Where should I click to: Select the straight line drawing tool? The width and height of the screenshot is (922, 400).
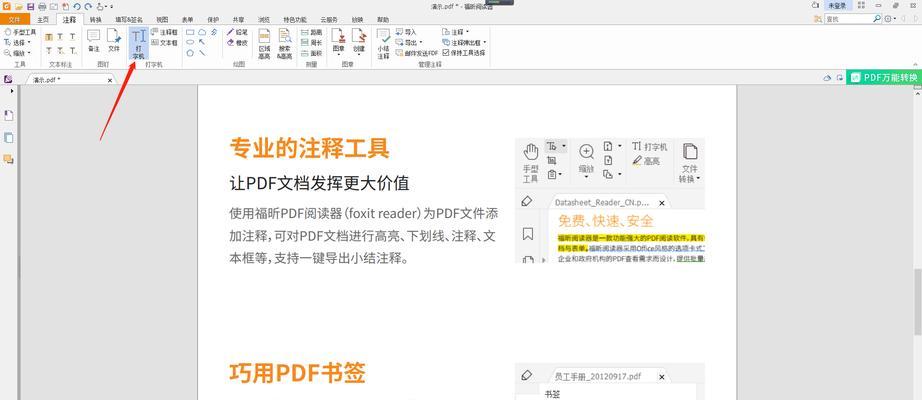pyautogui.click(x=202, y=53)
